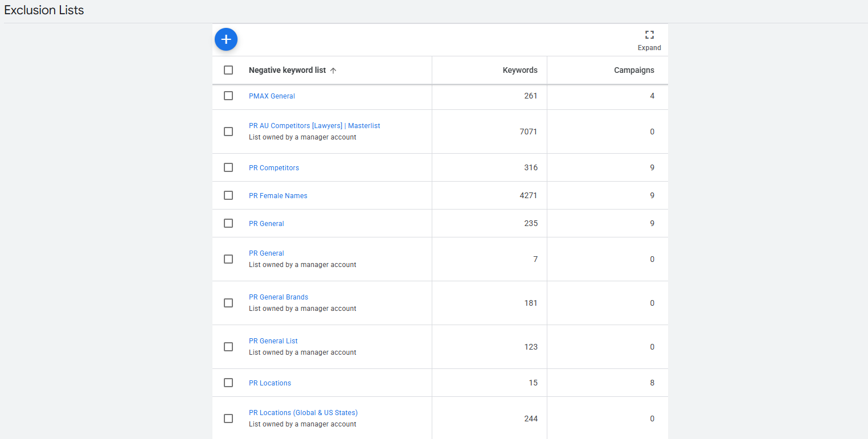
Task: Click the sort arrow next to Negative keyword list
Action: coord(334,70)
